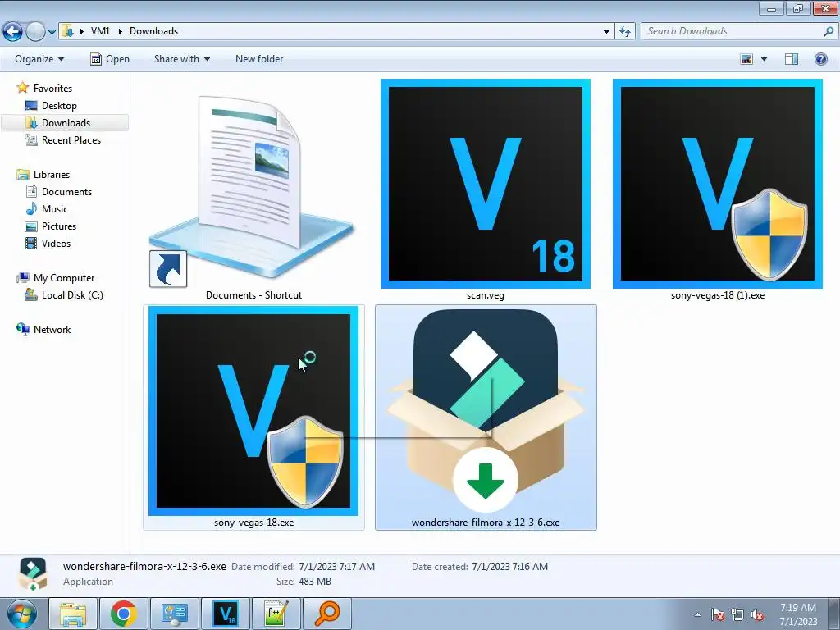
Task: Click the Action Center flag tray icon
Action: 718,614
